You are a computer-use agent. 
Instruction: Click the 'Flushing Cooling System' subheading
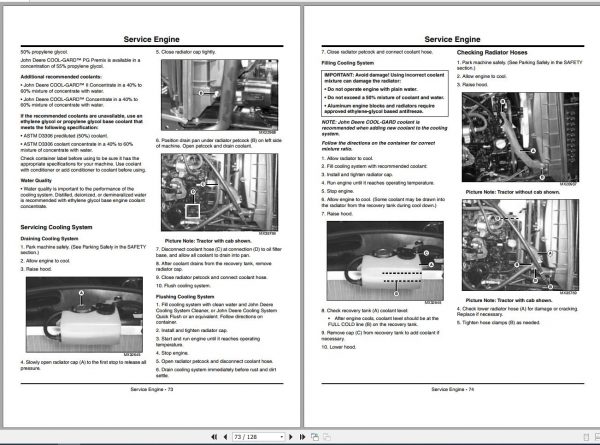tap(185, 297)
